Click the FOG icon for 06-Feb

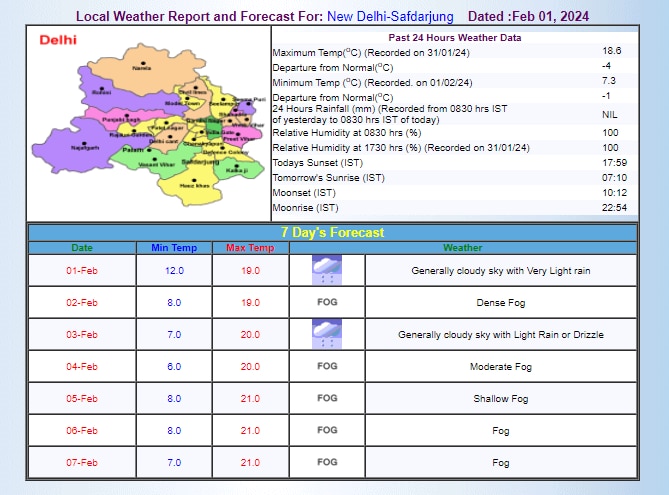(x=326, y=430)
